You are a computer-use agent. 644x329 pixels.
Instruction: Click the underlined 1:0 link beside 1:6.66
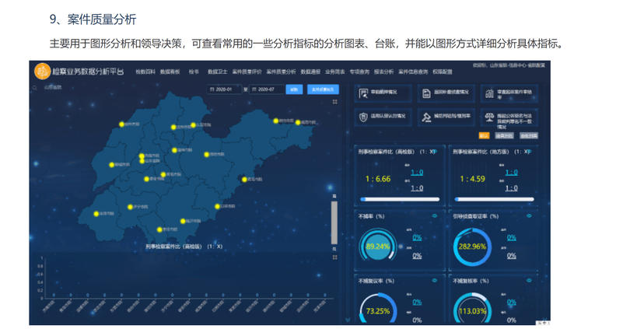tap(417, 173)
